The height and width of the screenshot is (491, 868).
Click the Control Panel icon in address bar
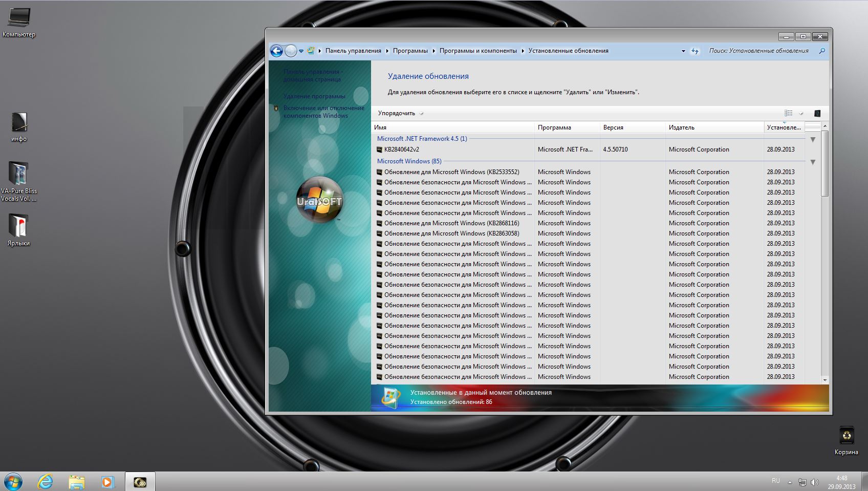pos(311,51)
